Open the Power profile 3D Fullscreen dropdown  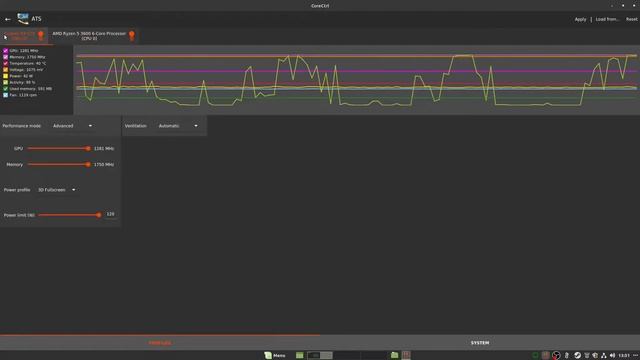(x=56, y=190)
